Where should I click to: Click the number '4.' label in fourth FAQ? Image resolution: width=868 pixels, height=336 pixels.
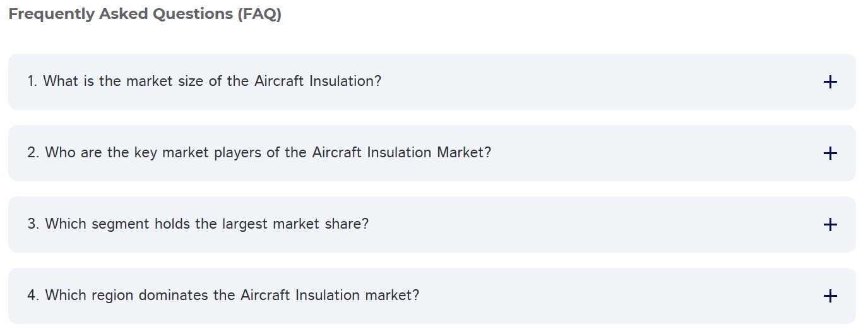(x=33, y=296)
